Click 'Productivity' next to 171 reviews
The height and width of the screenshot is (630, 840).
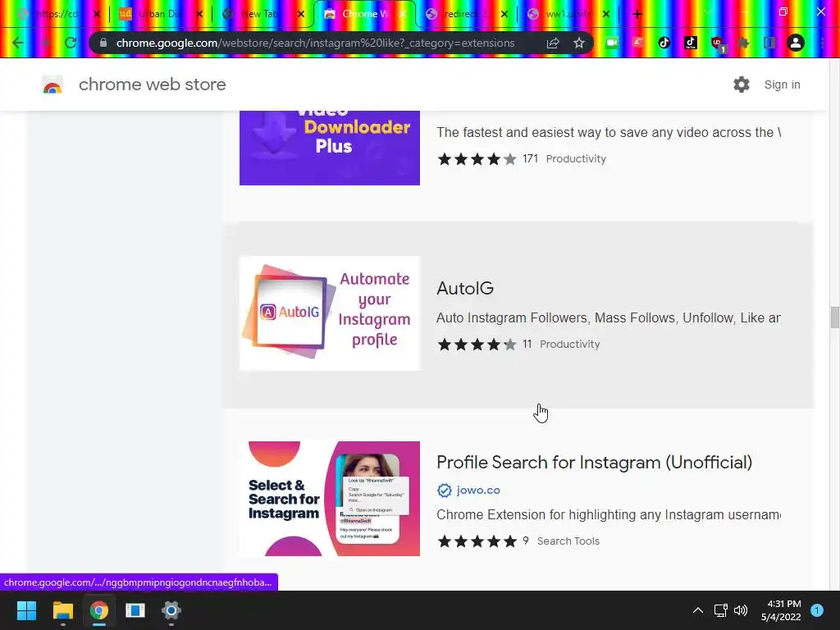pyautogui.click(x=576, y=159)
